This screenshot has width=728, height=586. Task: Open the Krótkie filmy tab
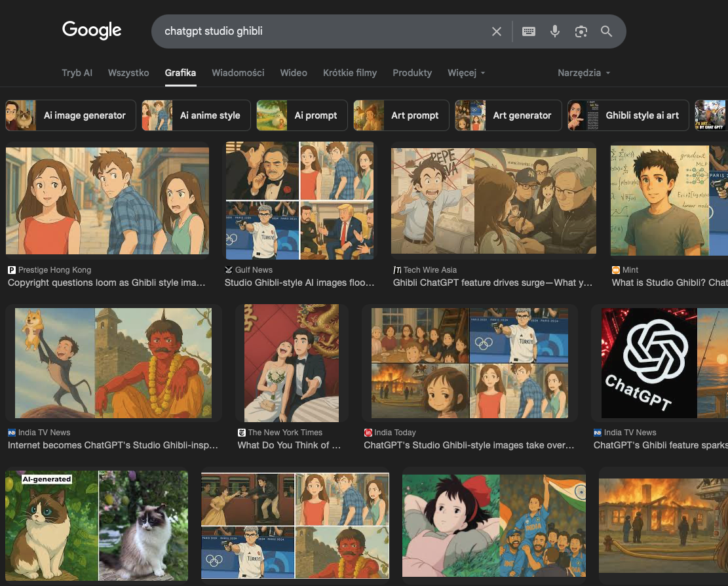point(350,73)
